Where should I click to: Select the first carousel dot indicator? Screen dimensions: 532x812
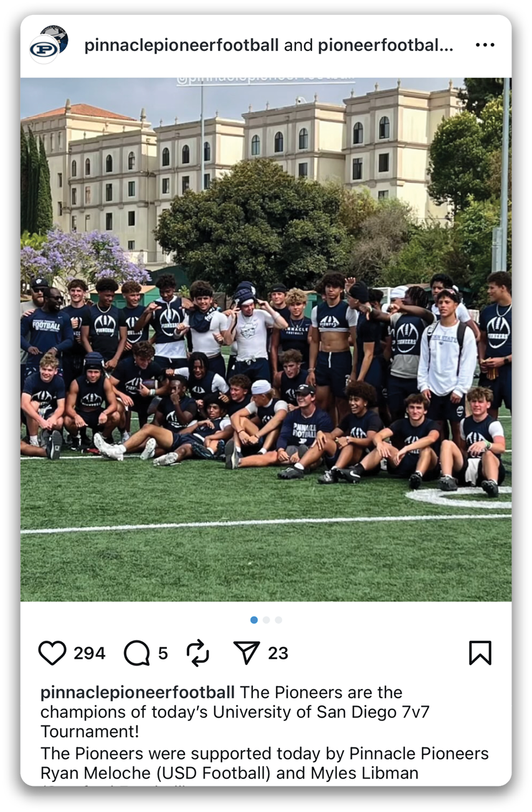pos(254,620)
